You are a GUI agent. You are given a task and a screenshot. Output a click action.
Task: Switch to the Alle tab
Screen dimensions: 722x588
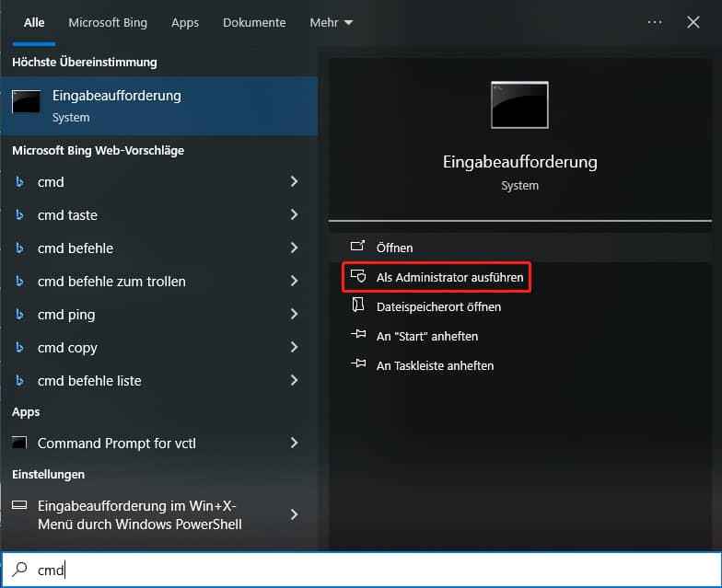click(x=34, y=22)
